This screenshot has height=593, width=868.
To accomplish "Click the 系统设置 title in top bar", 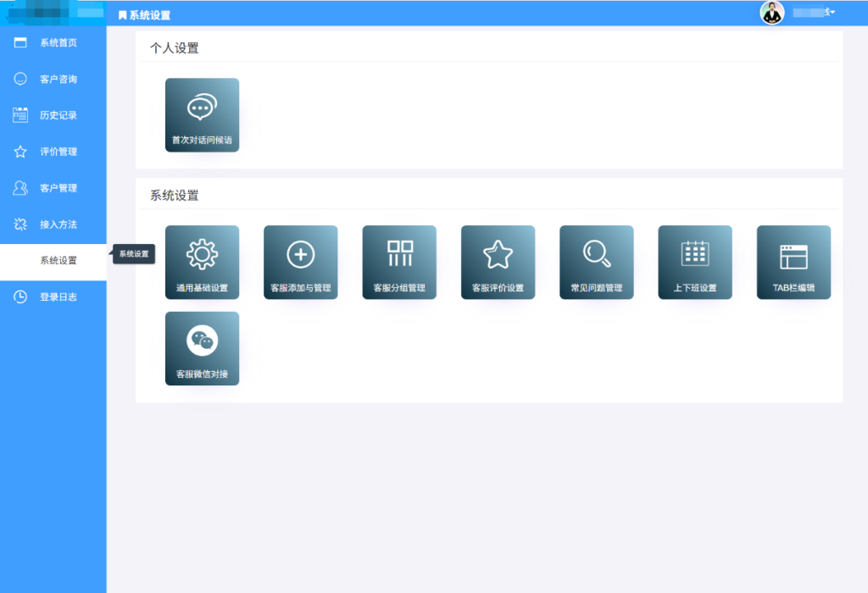I will [144, 14].
